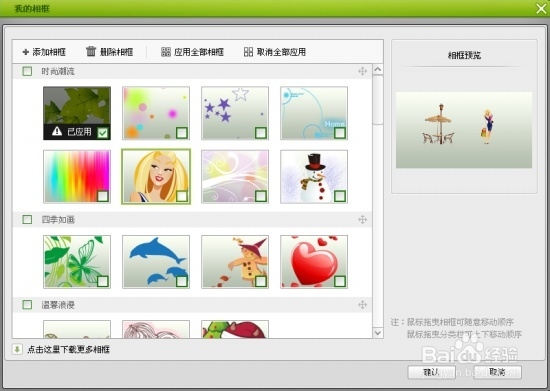Check the blonde girl frame checkbox
The image size is (550, 391).
click(x=181, y=196)
